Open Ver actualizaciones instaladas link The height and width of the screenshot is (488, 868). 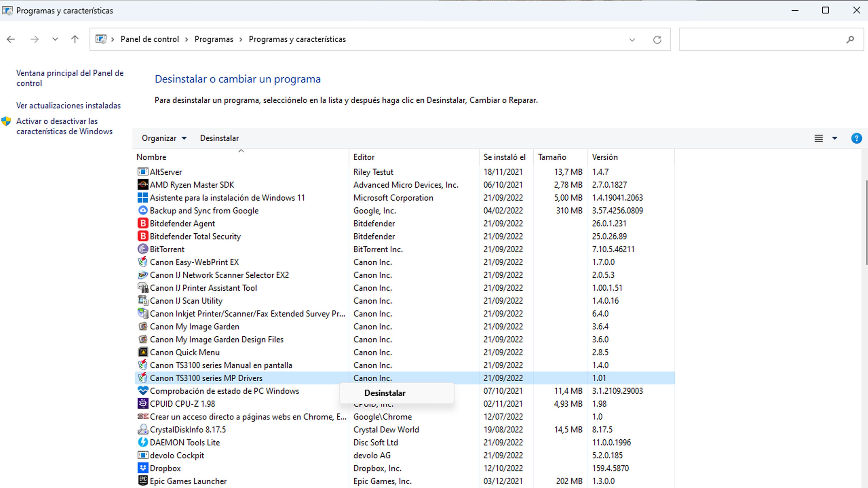point(68,106)
